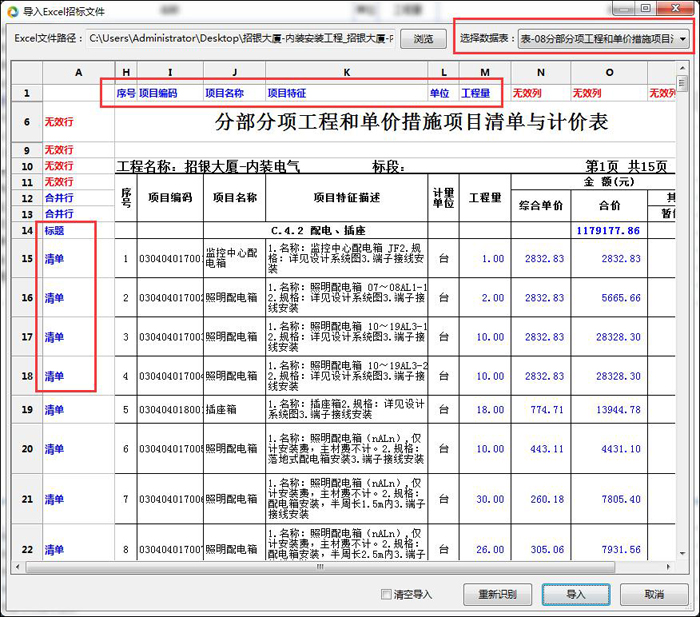The image size is (700, 617).
Task: Open the 选择数据表 dropdown
Action: pos(603,39)
